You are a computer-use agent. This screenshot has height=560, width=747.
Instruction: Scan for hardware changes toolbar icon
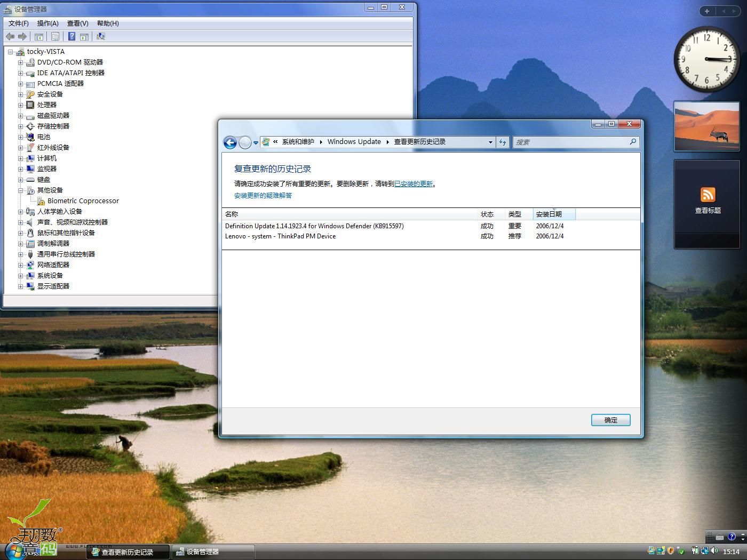pos(100,36)
